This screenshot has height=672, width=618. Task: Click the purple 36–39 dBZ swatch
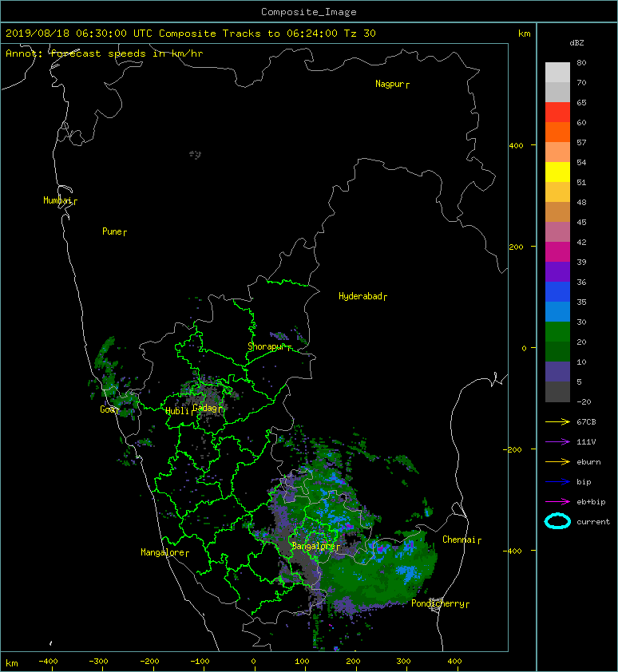(557, 272)
